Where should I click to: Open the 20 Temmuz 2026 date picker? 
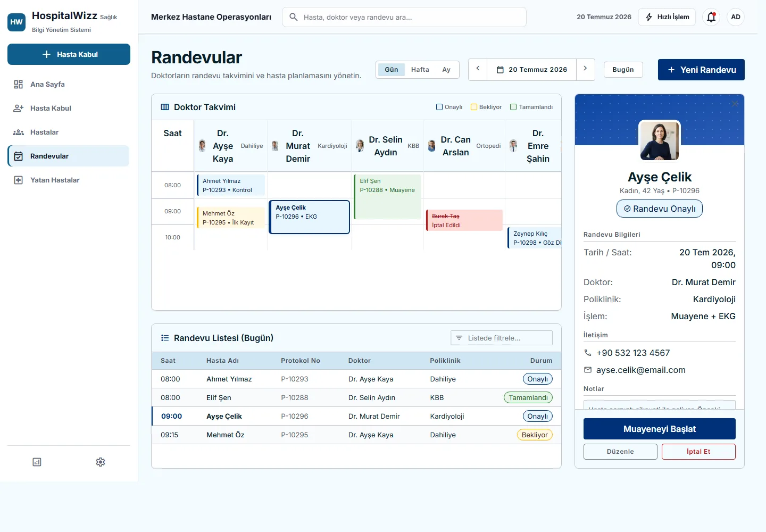532,70
